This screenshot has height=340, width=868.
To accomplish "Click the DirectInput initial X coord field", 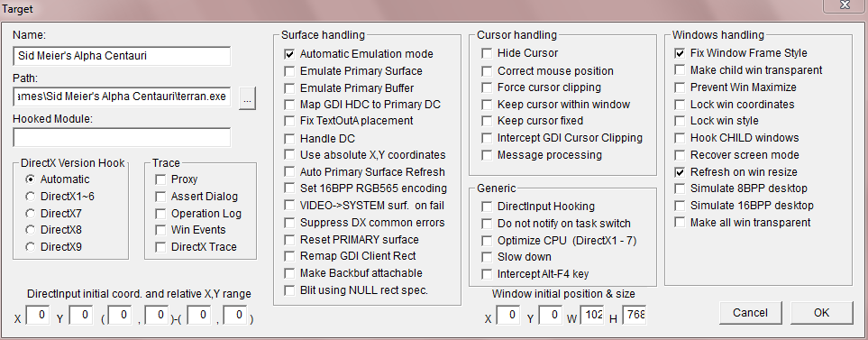I will 38,315.
